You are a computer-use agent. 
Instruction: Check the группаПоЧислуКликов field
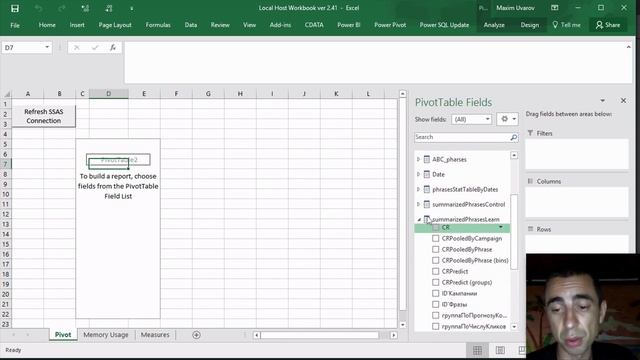436,327
